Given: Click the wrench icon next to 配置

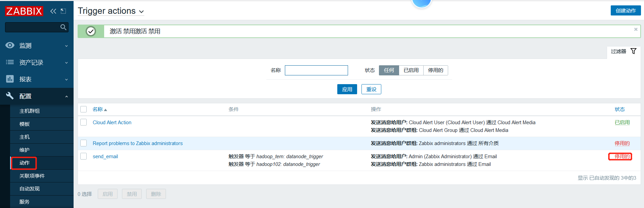Looking at the screenshot, I should pyautogui.click(x=10, y=96).
